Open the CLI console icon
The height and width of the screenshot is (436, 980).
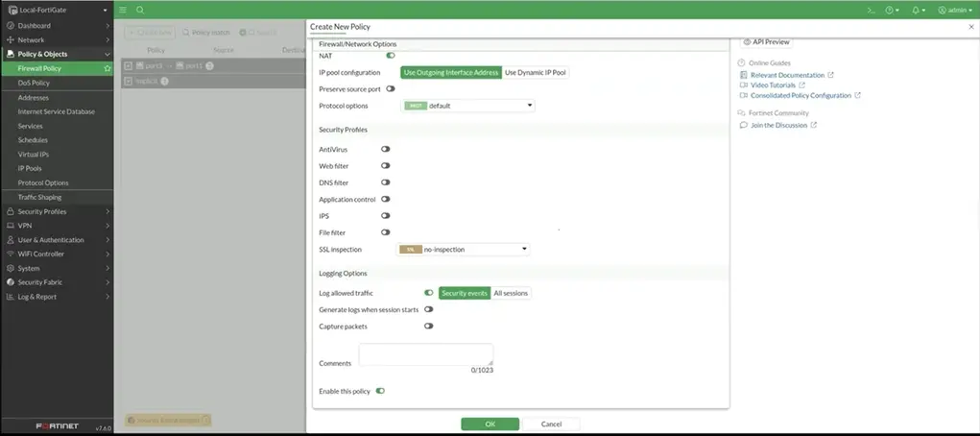pyautogui.click(x=872, y=10)
